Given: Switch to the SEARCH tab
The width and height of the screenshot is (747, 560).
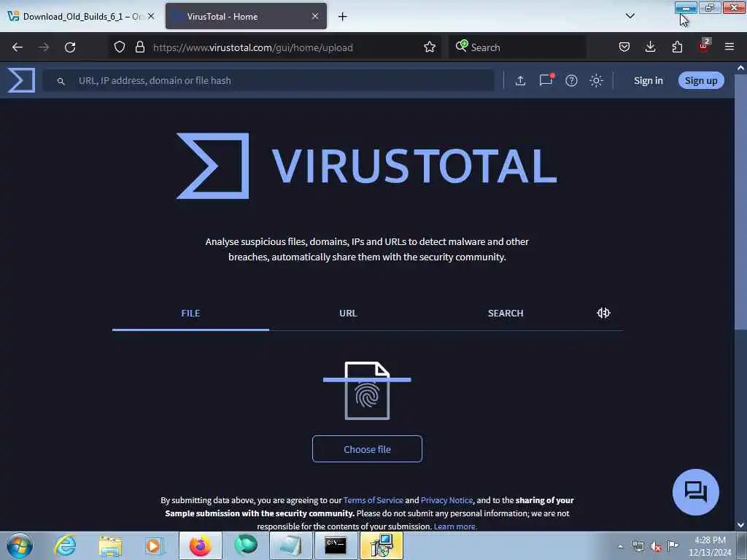Looking at the screenshot, I should click(506, 314).
